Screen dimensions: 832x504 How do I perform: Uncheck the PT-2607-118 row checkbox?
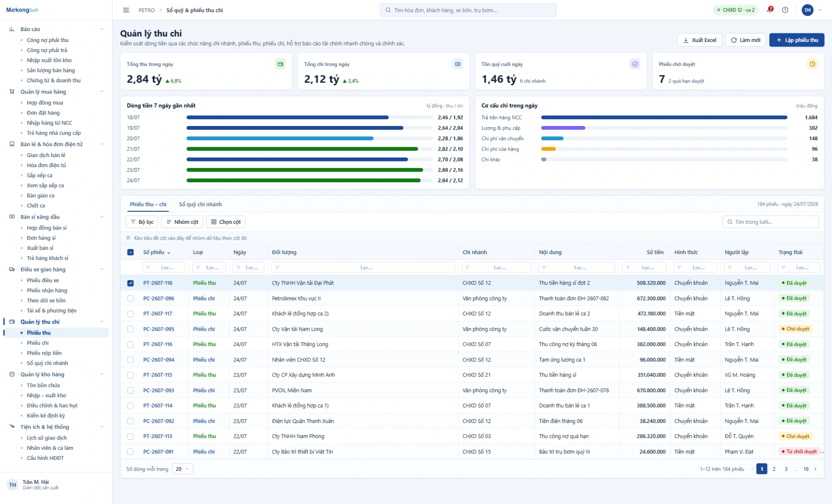(130, 283)
